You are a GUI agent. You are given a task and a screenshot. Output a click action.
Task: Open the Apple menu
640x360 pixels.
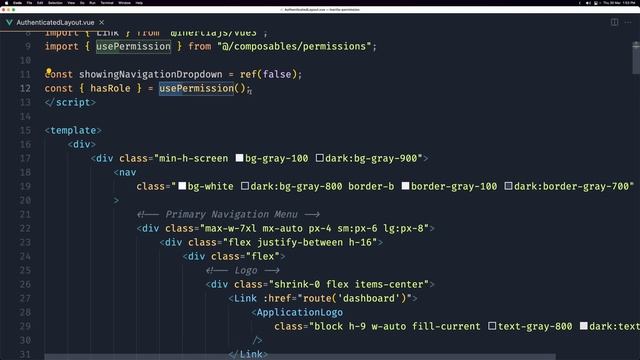click(6, 3)
